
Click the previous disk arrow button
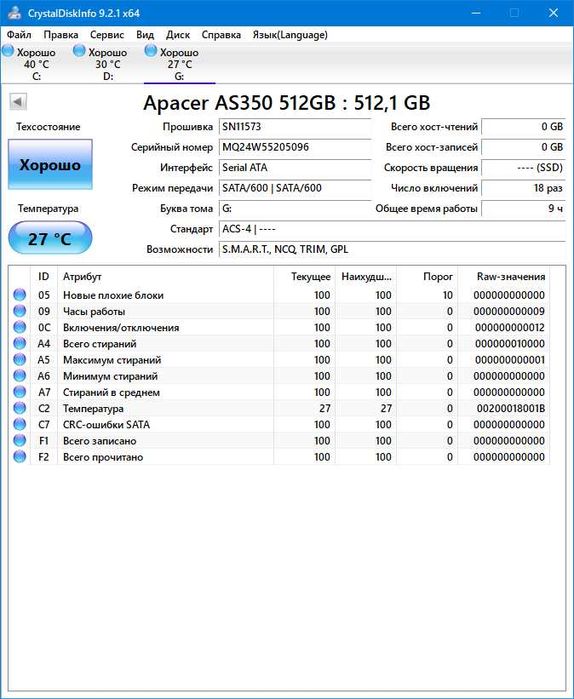pos(18,102)
